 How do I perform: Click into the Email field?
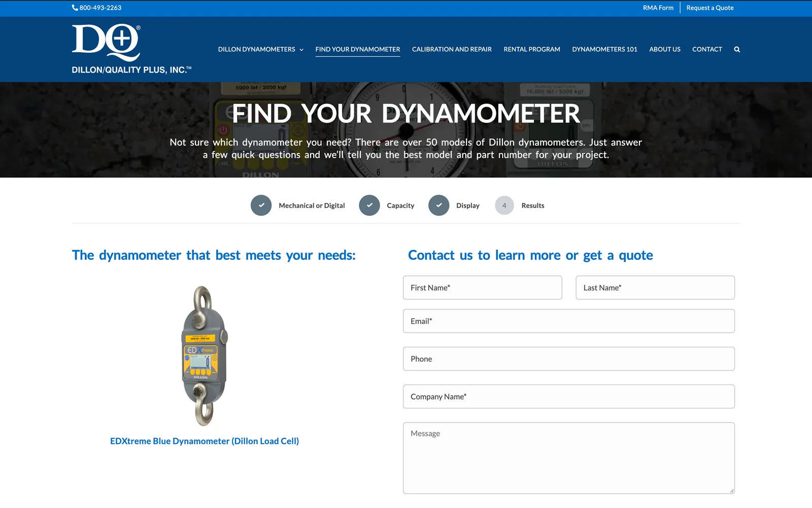pos(569,321)
